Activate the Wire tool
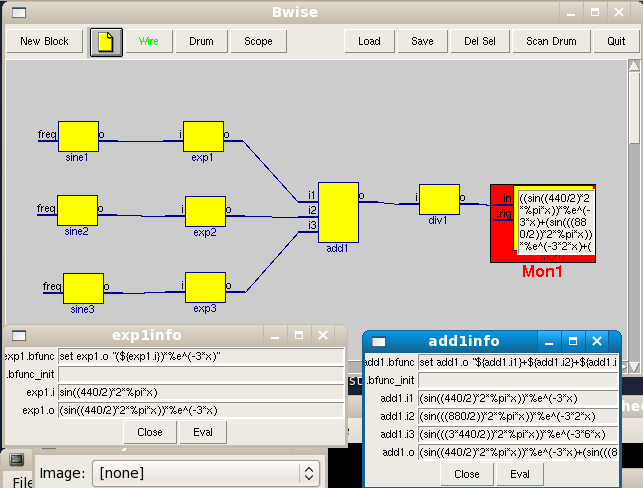Viewport: 643px width, 488px height. 148,41
